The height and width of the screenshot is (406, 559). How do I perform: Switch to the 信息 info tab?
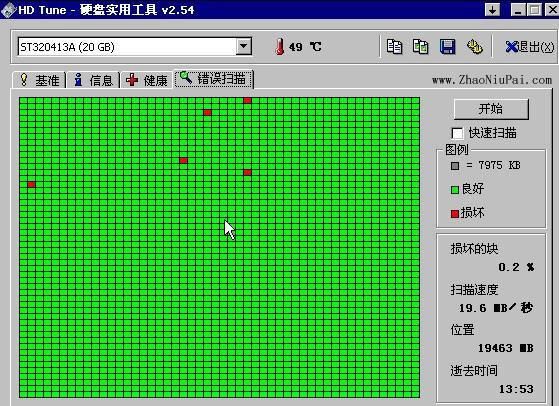93,79
